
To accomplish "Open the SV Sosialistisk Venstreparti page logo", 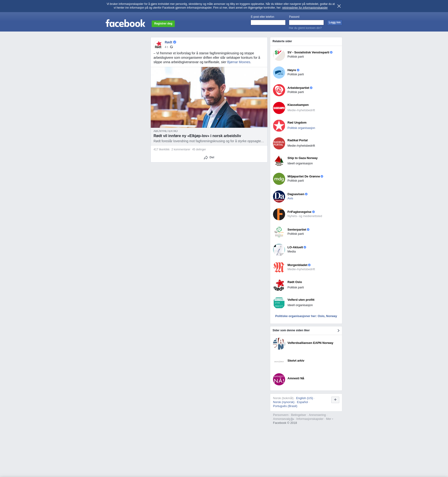I will point(279,55).
